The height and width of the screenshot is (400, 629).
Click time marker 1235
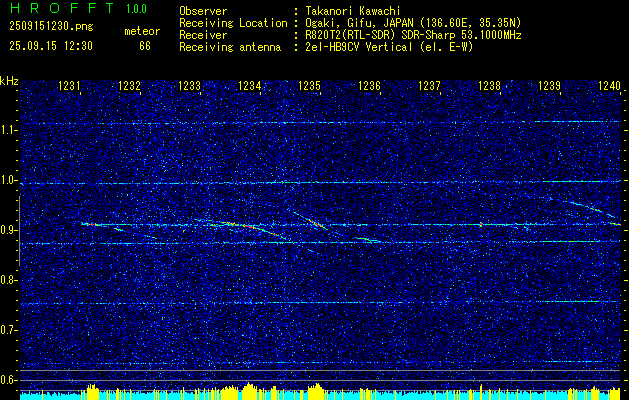point(309,85)
